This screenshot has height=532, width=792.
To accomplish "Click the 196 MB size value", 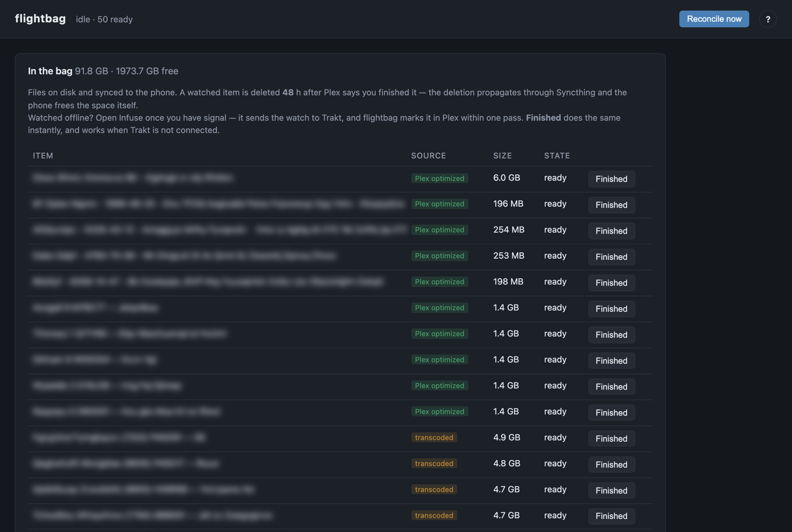I will pyautogui.click(x=508, y=204).
